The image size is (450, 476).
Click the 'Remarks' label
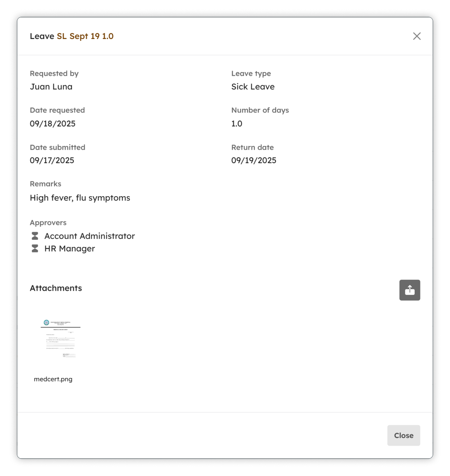click(x=45, y=184)
